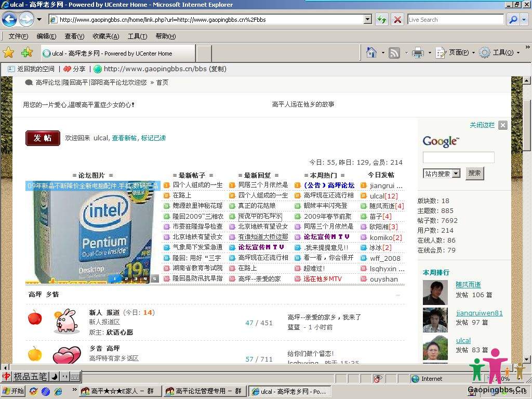Open the 站内搜索 dropdown
This screenshot has height=399, width=532.
pos(456,174)
